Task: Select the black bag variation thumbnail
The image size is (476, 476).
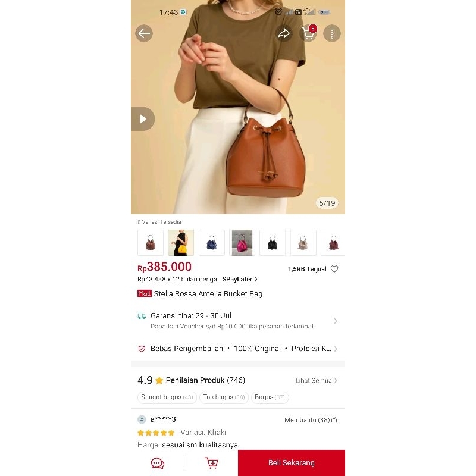Action: point(273,243)
